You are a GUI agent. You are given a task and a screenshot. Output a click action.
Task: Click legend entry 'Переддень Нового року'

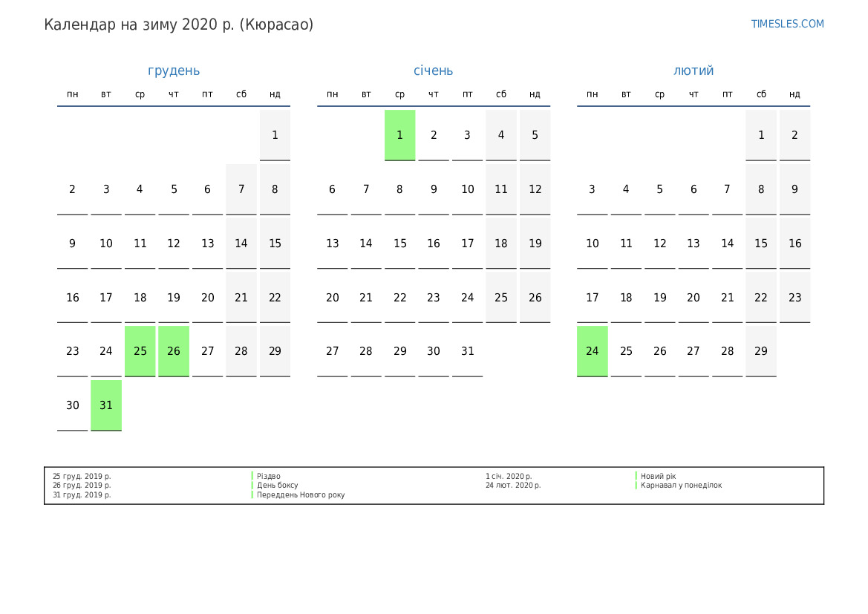[301, 495]
